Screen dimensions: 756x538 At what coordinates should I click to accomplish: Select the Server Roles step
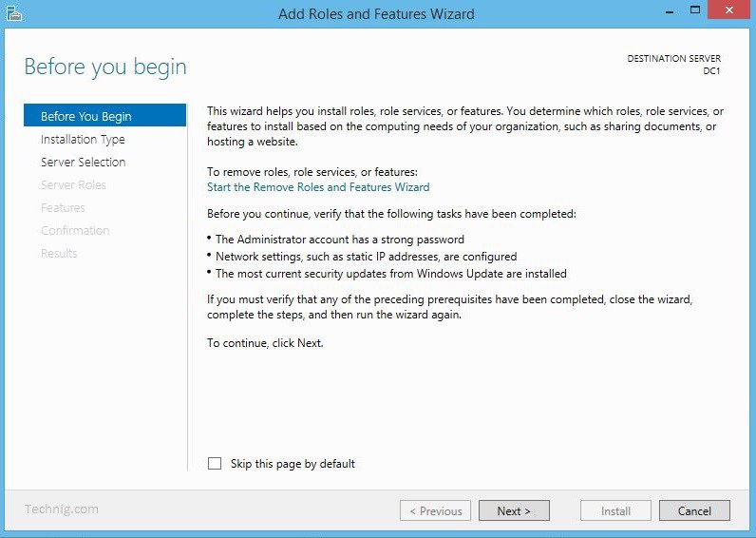[73, 184]
